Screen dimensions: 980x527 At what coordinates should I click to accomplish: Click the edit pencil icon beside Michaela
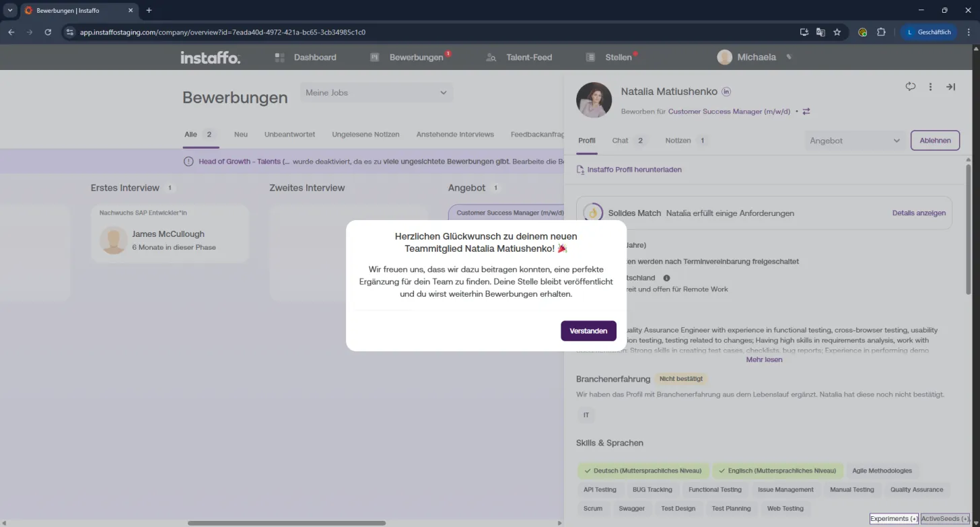tap(789, 57)
